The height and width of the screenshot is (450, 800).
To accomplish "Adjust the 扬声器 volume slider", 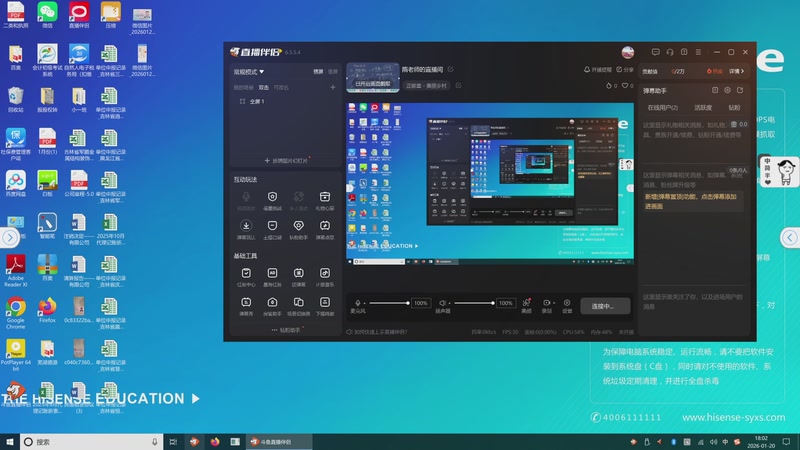I will 474,303.
